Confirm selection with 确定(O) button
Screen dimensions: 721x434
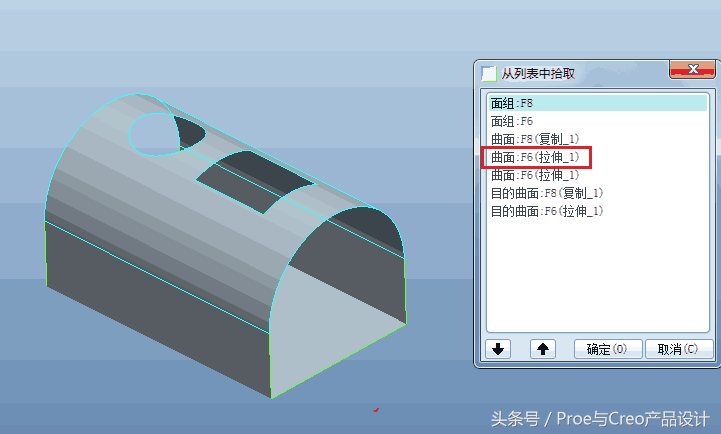click(x=608, y=349)
